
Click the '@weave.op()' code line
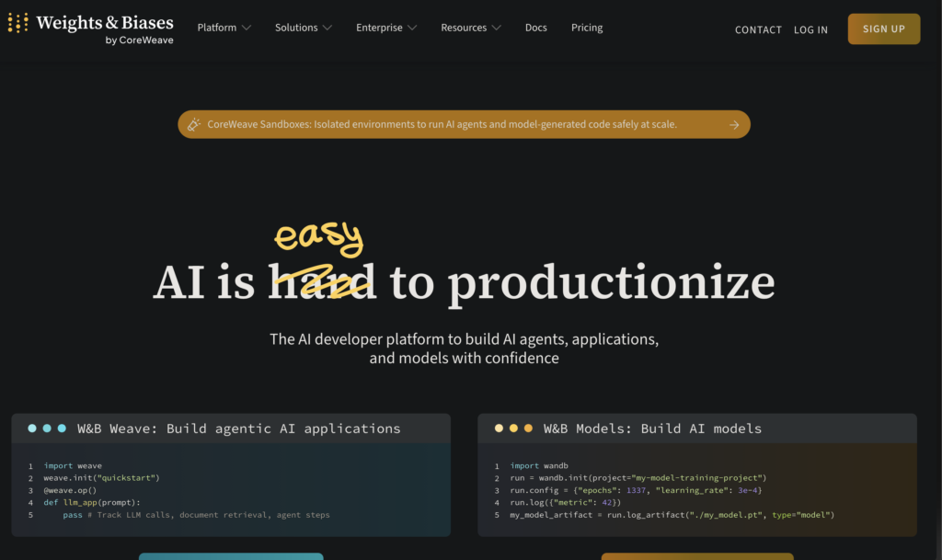pyautogui.click(x=70, y=490)
